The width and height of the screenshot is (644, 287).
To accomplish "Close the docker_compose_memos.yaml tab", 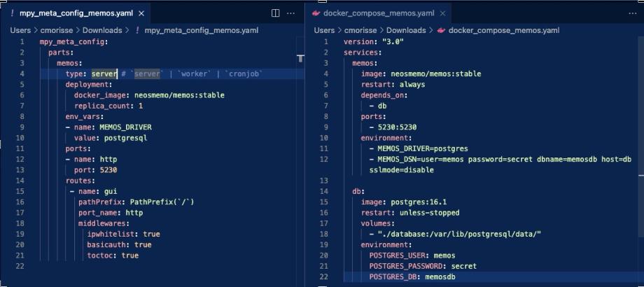I will pos(442,13).
